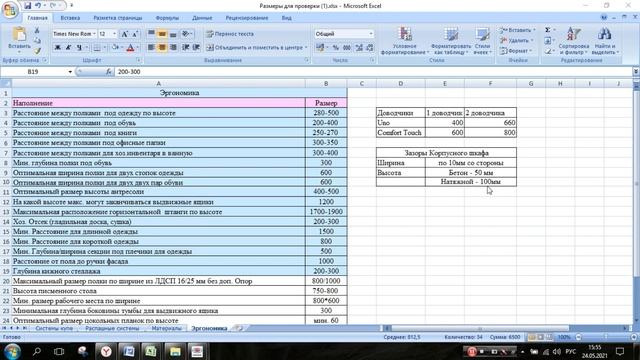Toggle center text alignment
This screenshot has width=640, height=360.
pyautogui.click(x=162, y=48)
